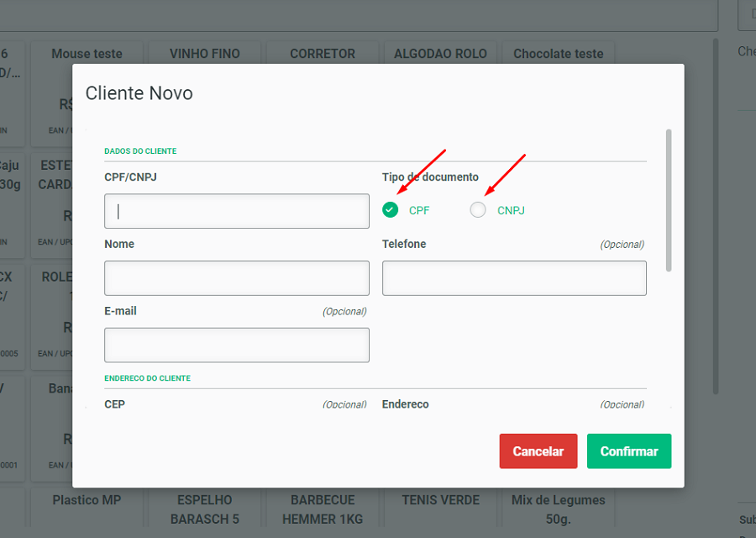Focus the CPF/CNPJ input field
The image size is (756, 538).
pos(237,211)
